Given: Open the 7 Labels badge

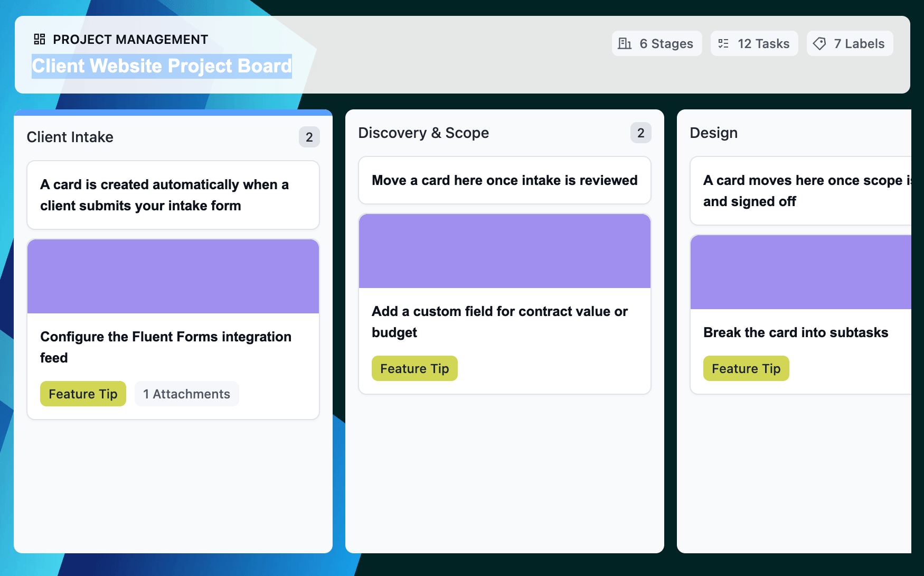Looking at the screenshot, I should 850,43.
